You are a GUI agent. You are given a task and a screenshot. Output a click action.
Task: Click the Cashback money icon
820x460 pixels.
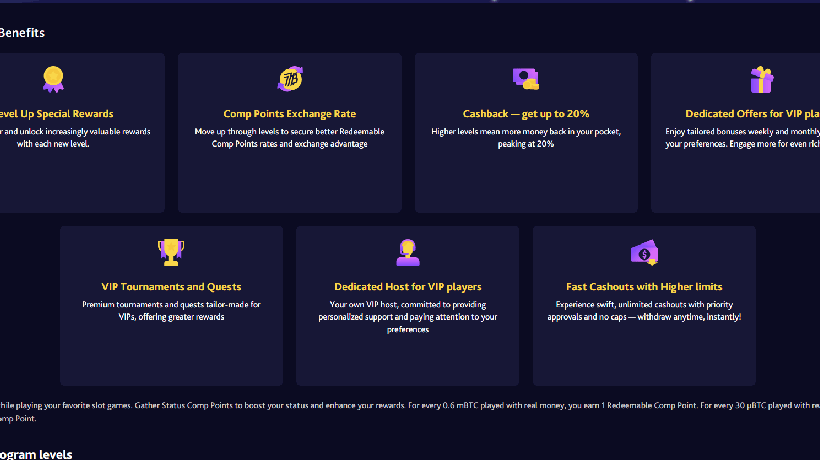coord(526,78)
